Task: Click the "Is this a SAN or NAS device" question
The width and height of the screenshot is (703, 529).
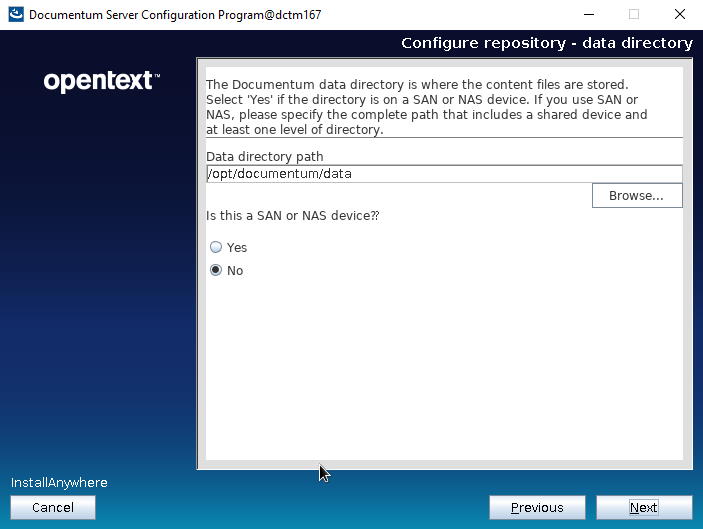Action: (x=292, y=216)
